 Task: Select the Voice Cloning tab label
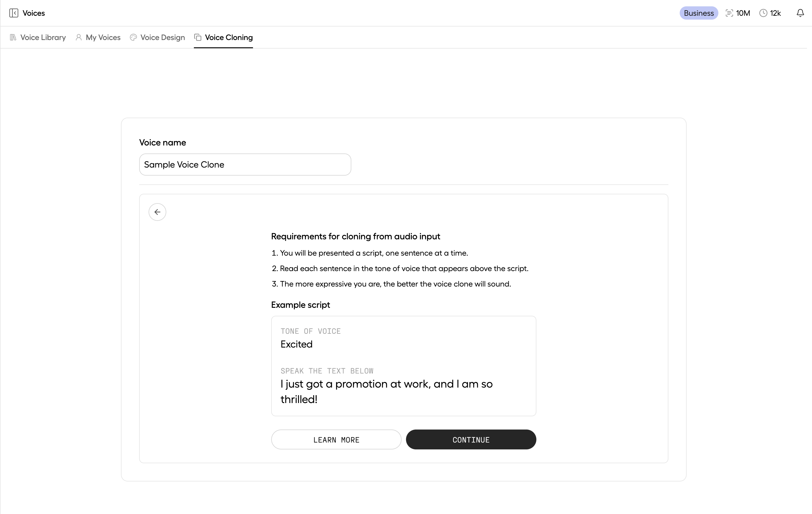coord(229,38)
